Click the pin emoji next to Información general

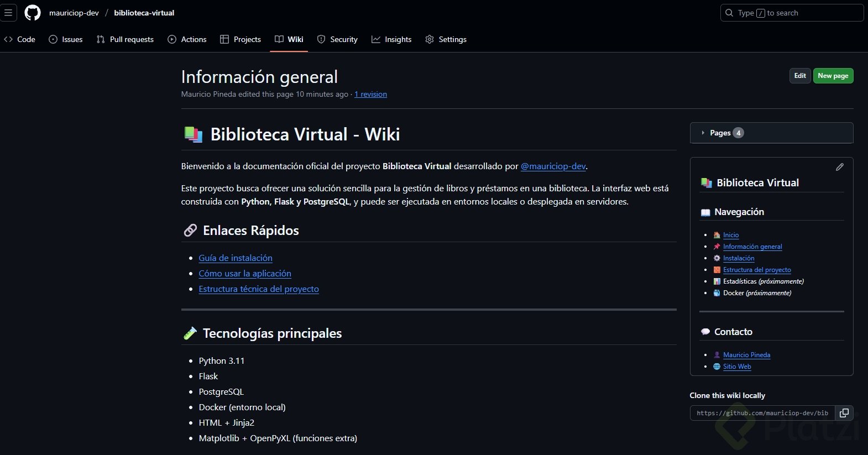point(717,247)
